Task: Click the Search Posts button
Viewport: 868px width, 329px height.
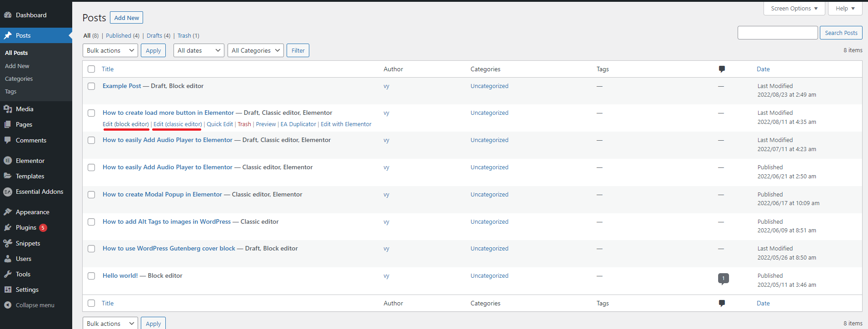Action: coord(841,33)
